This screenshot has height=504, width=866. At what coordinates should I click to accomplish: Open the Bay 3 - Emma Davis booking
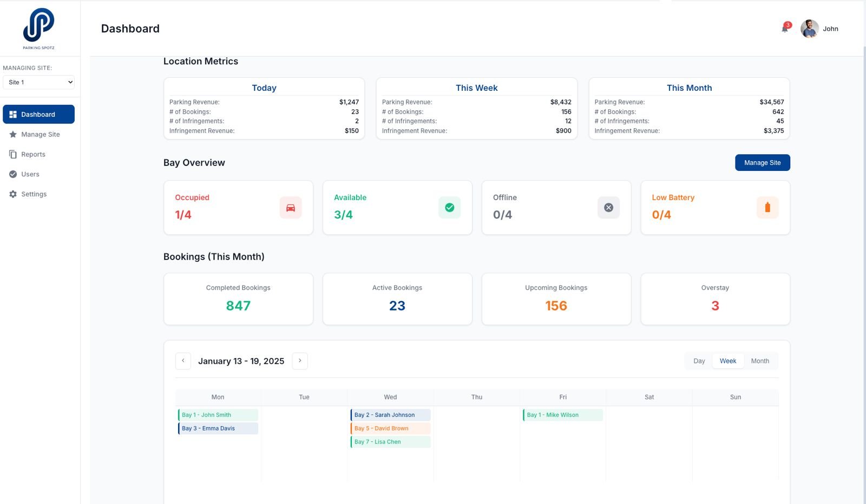pyautogui.click(x=218, y=428)
